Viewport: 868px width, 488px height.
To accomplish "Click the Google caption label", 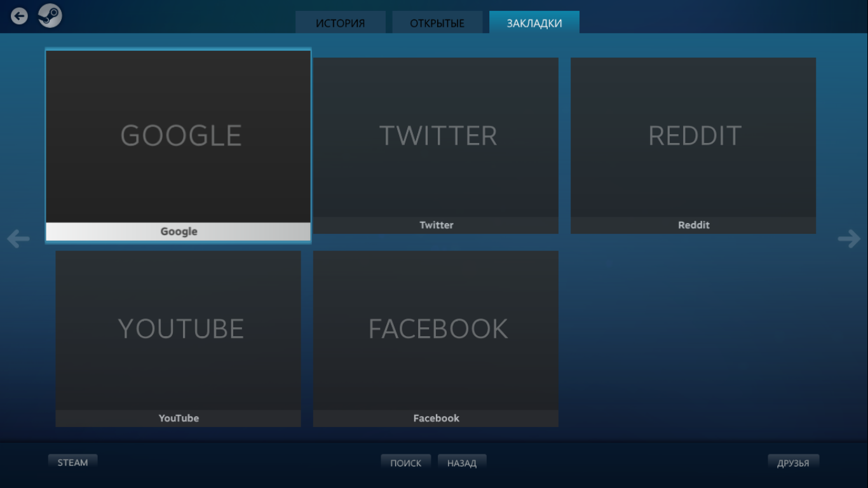I will pos(179,232).
